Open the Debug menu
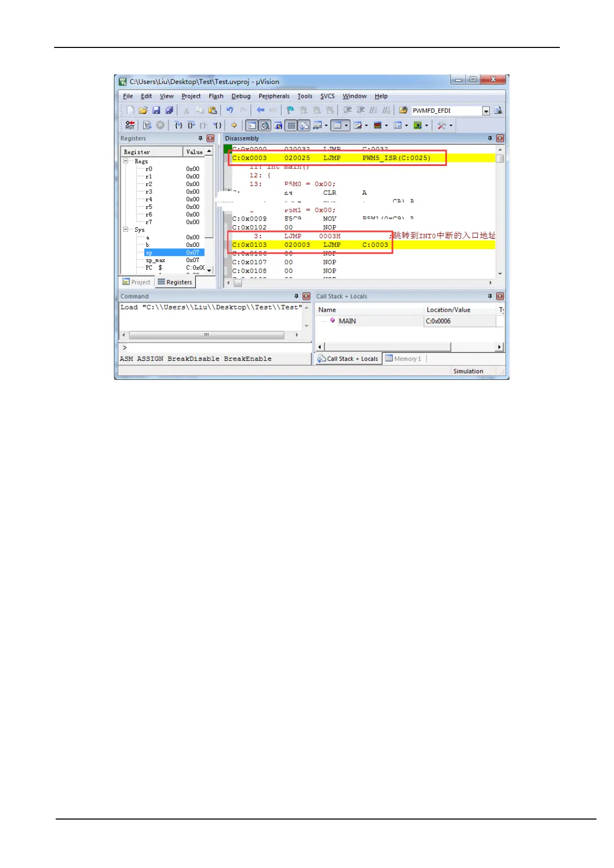Image resolution: width=614 pixels, height=868 pixels. [241, 96]
